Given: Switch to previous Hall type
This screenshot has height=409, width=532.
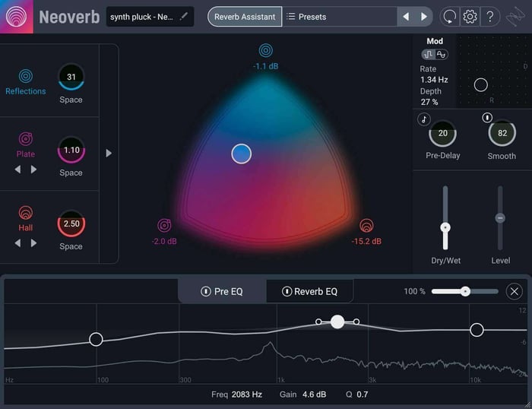Looking at the screenshot, I should coord(17,243).
